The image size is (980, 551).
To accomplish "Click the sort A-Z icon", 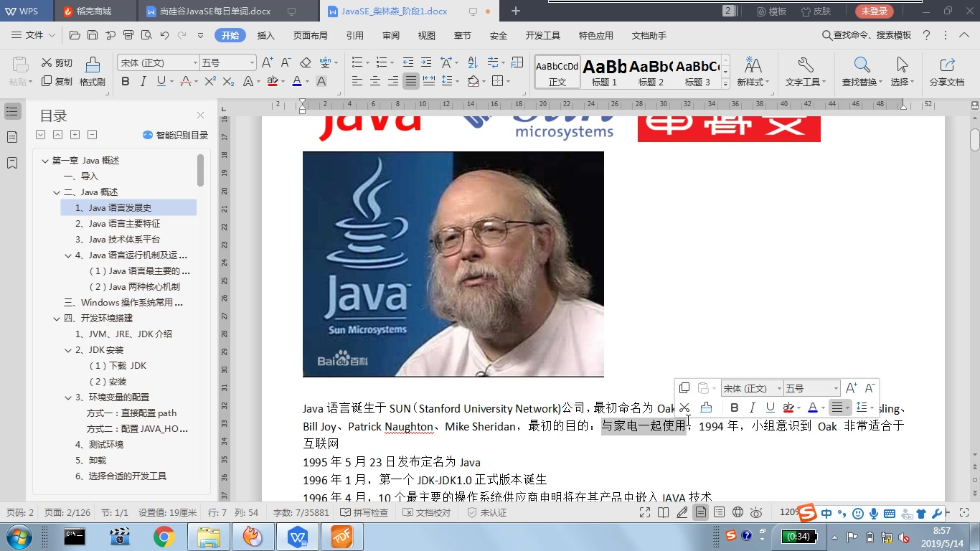I will coord(473,62).
